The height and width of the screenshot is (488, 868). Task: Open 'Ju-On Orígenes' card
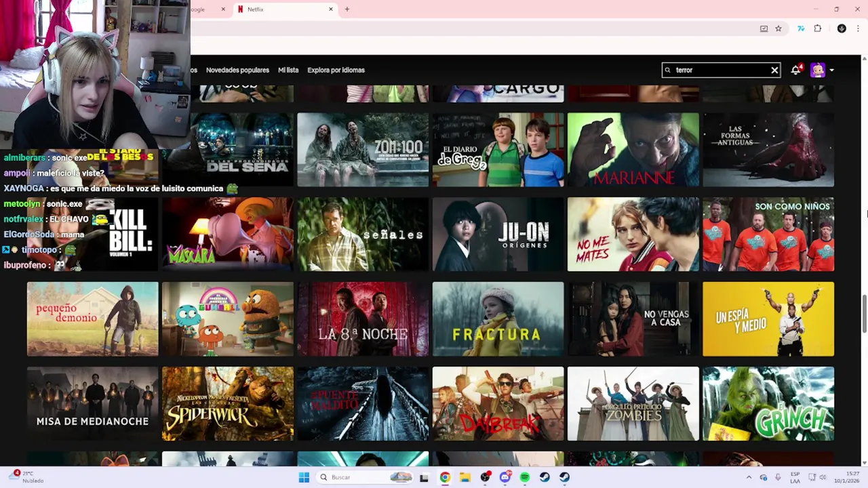click(x=498, y=235)
